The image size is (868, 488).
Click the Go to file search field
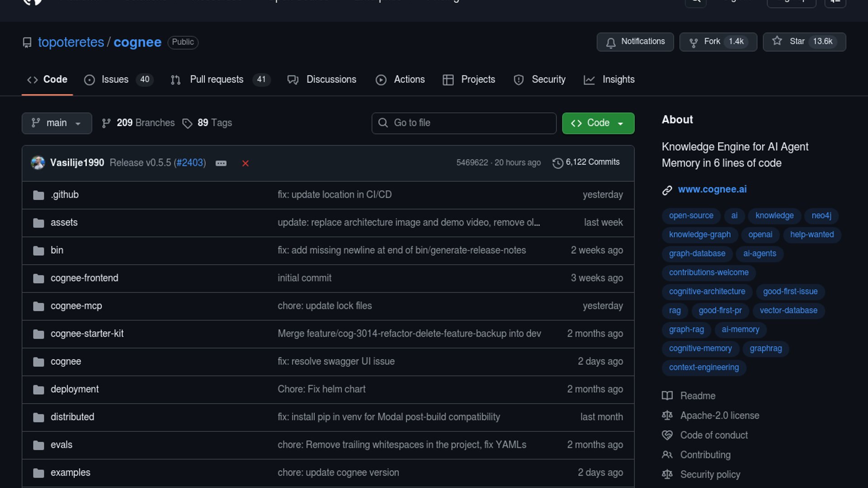[x=464, y=123]
